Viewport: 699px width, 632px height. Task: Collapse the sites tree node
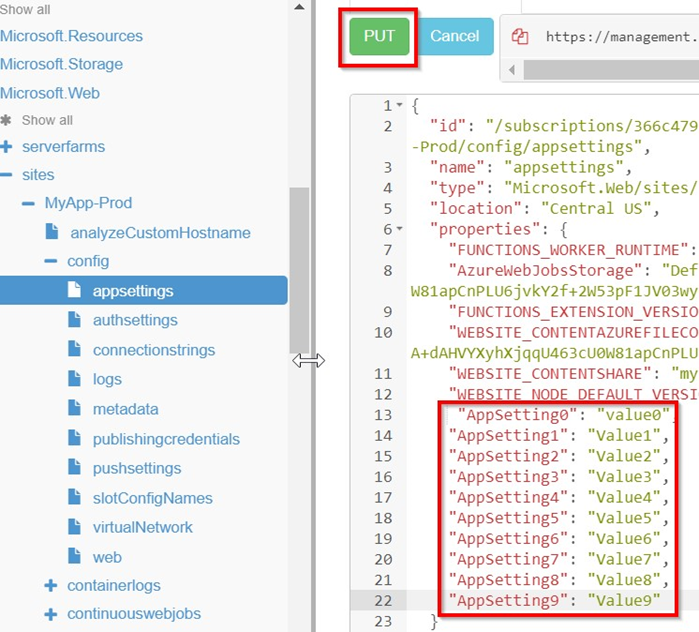point(7,175)
